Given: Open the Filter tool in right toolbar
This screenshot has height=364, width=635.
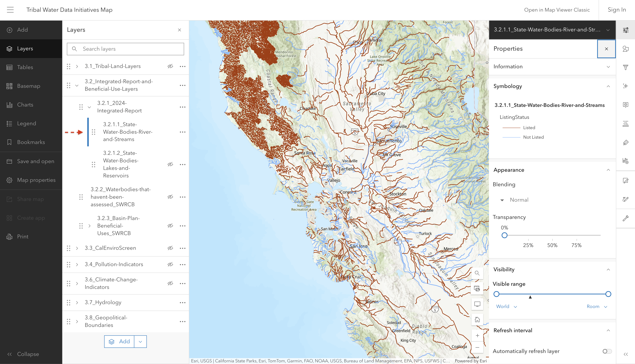Looking at the screenshot, I should (625, 67).
